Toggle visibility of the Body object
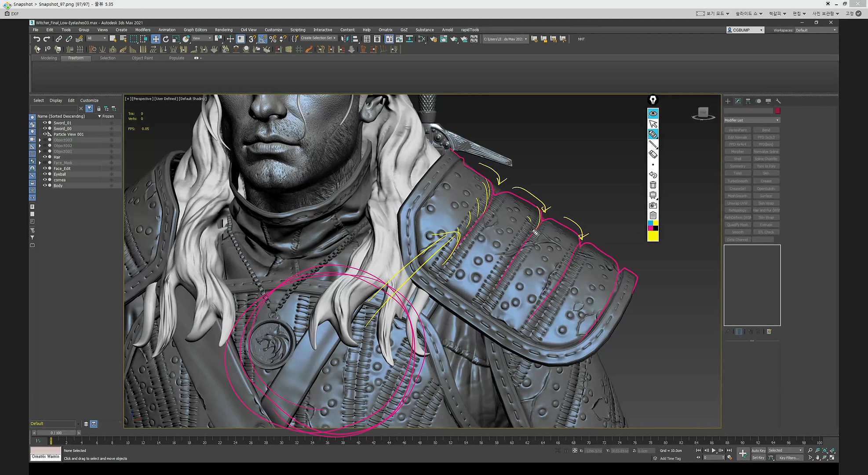The width and height of the screenshot is (868, 475). (x=44, y=186)
